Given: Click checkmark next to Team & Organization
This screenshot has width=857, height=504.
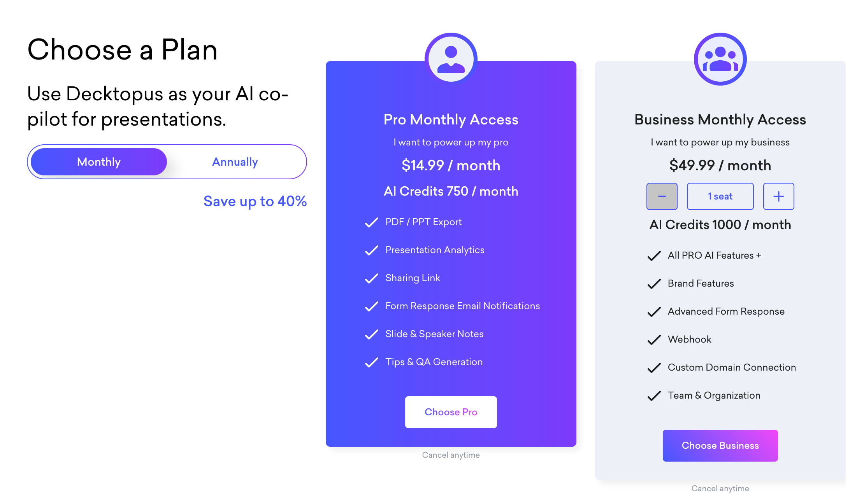Looking at the screenshot, I should (654, 395).
